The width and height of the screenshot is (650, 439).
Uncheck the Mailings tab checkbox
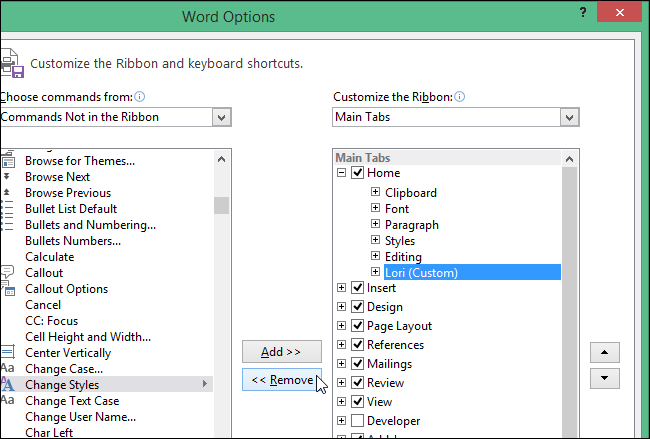point(357,364)
